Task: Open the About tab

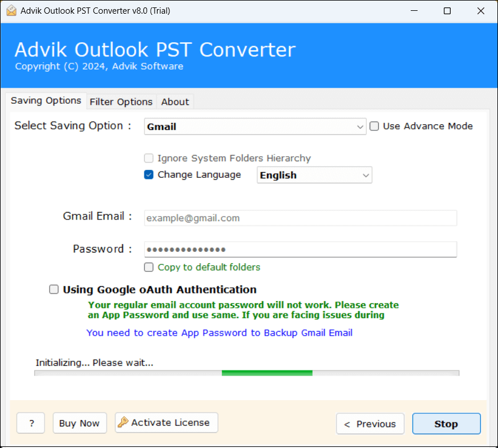Action: point(175,102)
